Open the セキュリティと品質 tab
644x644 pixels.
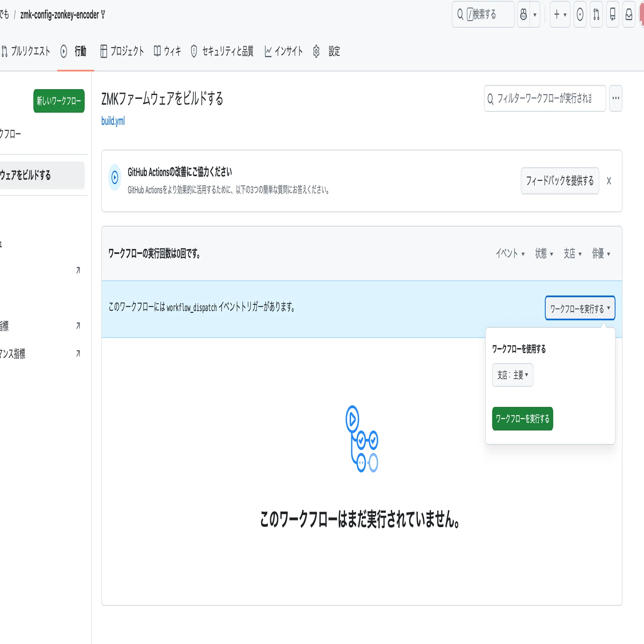(222, 51)
